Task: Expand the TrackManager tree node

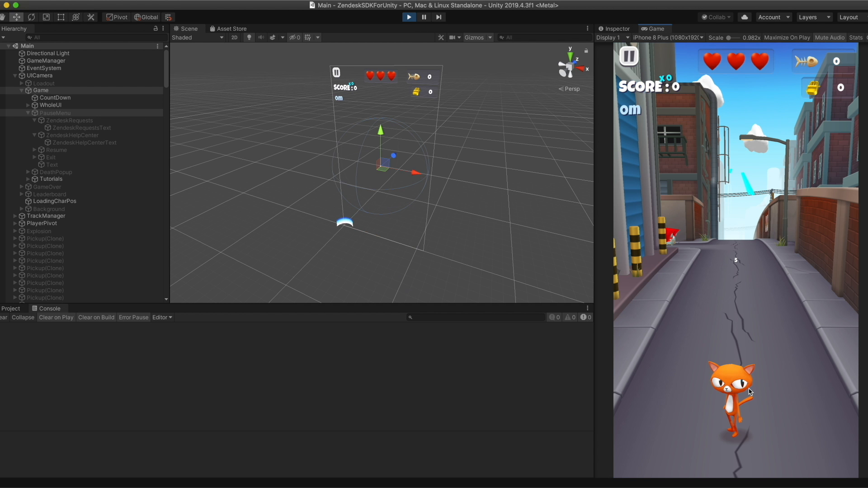Action: 15,216
